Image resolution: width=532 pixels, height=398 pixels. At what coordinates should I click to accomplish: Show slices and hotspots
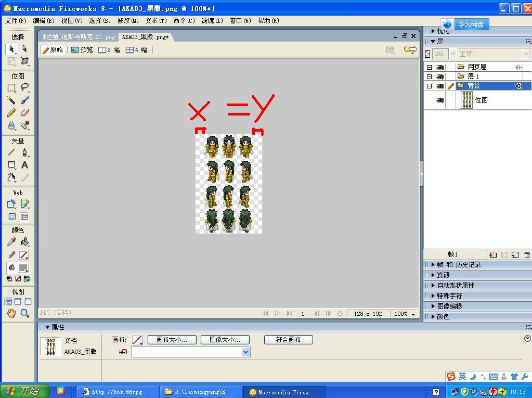click(24, 216)
